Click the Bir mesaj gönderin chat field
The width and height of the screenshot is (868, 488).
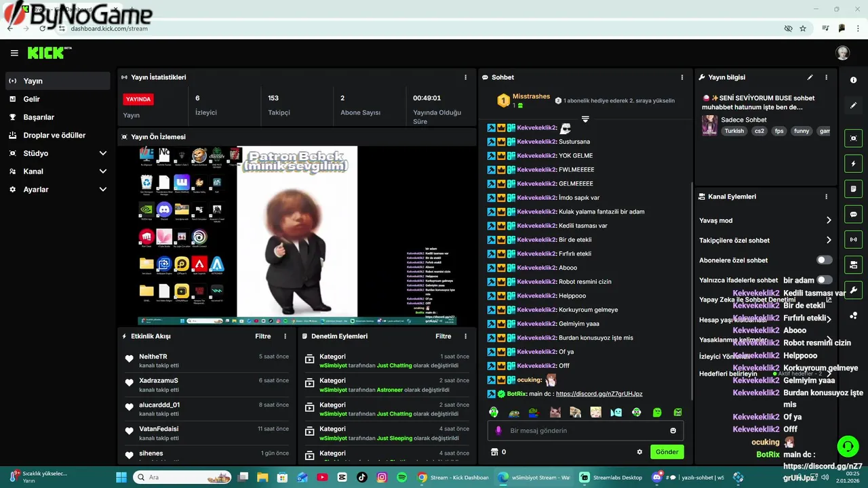(585, 430)
